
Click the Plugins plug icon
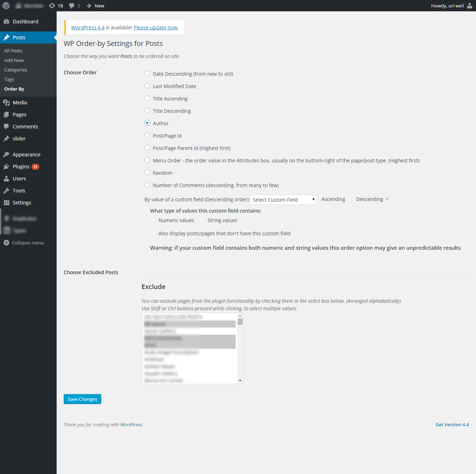click(6, 167)
